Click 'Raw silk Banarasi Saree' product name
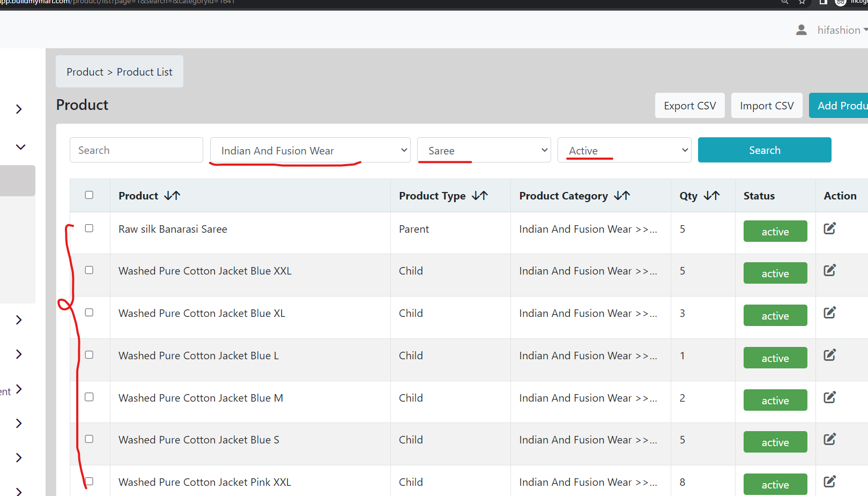Image resolution: width=868 pixels, height=496 pixels. click(x=173, y=229)
